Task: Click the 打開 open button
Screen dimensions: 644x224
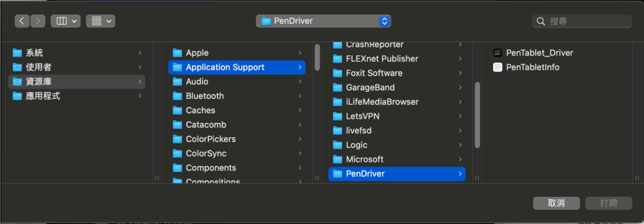Action: 608,203
